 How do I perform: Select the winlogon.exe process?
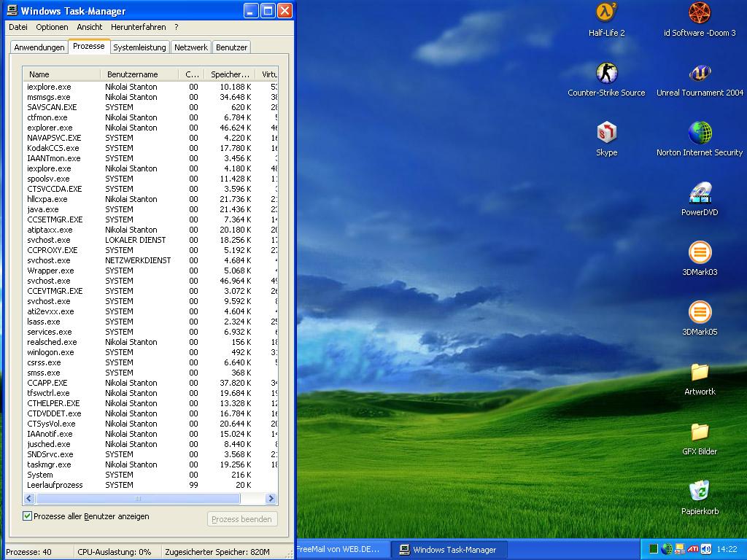tap(150, 352)
